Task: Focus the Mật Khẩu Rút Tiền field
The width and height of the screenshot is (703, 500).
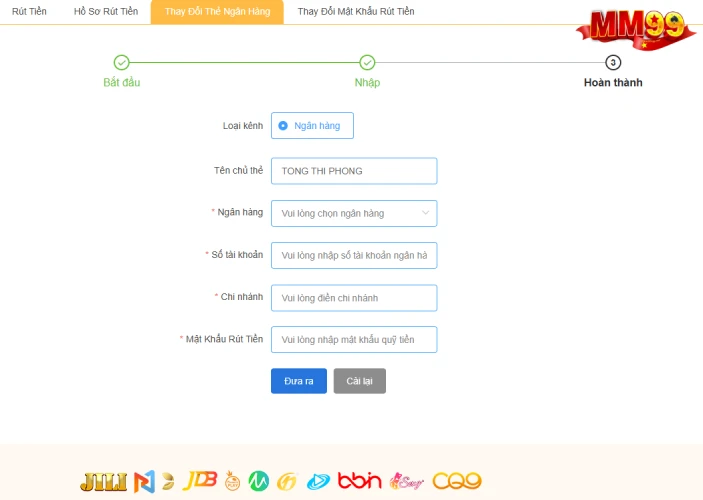Action: pyautogui.click(x=354, y=339)
